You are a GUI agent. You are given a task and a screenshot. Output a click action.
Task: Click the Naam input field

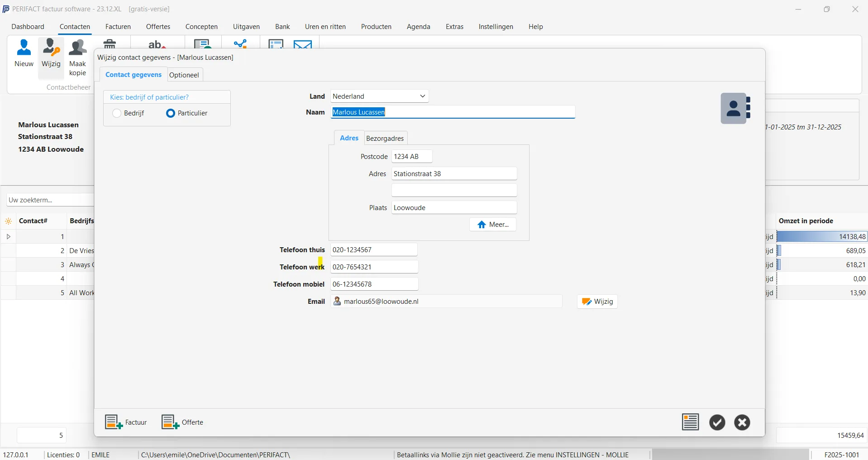[x=453, y=112]
